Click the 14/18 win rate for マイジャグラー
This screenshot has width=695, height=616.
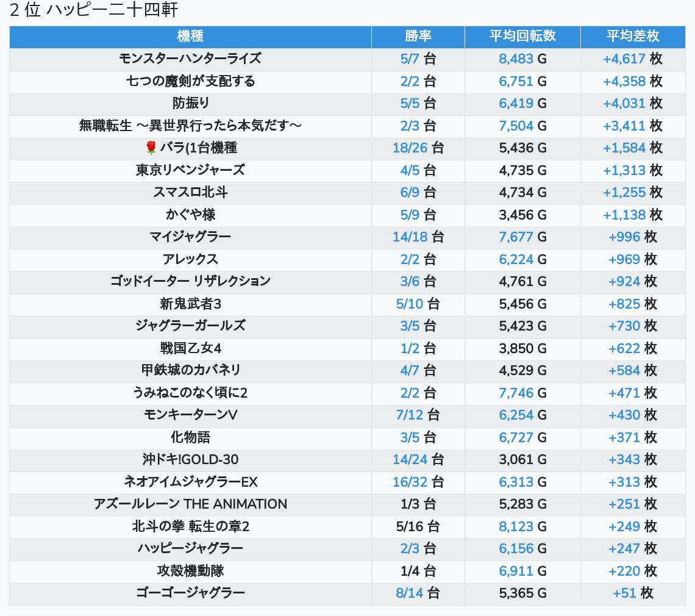coord(410,237)
